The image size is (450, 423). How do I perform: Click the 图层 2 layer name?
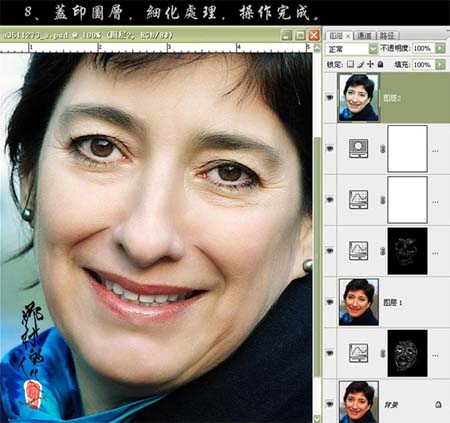click(392, 98)
